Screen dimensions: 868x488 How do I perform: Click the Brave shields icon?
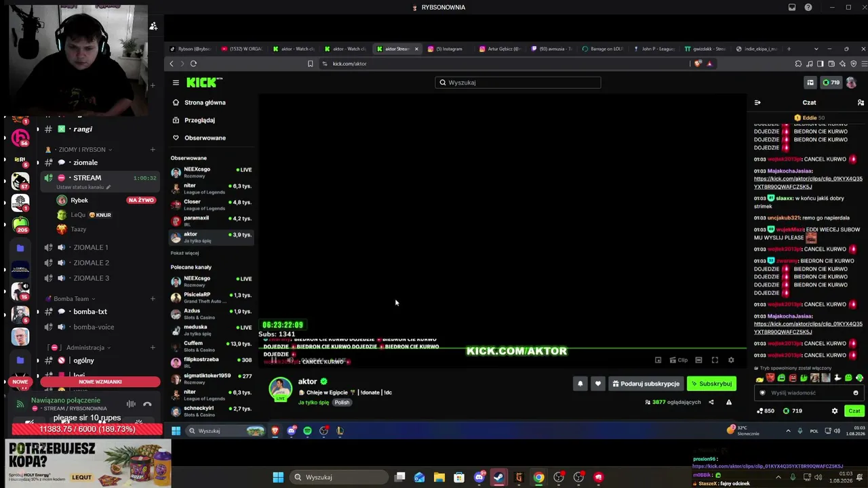point(698,64)
